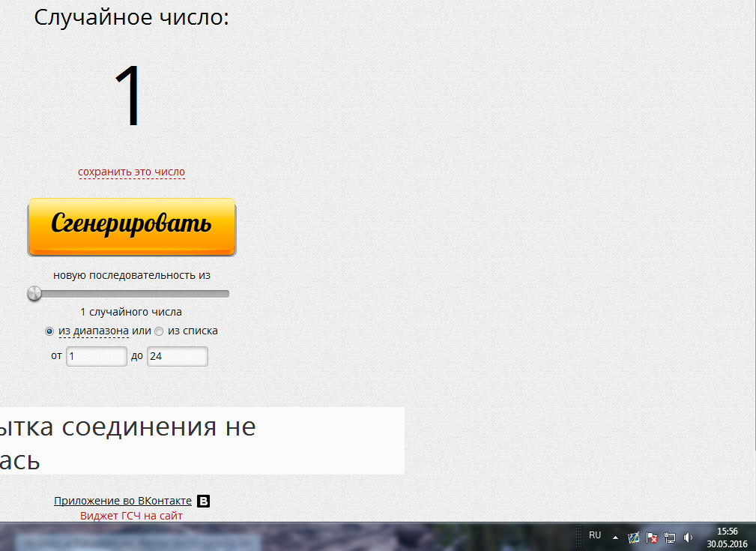Click the 'до' maximum value field

coord(177,357)
